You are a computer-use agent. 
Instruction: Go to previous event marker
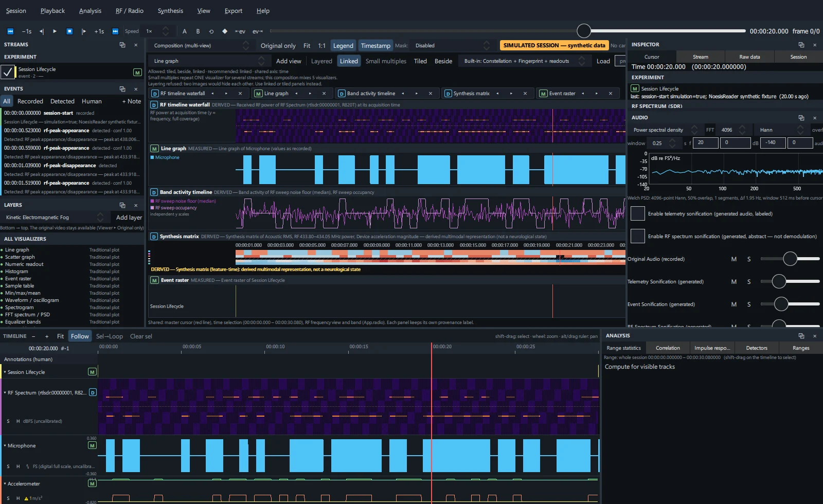pyautogui.click(x=240, y=31)
